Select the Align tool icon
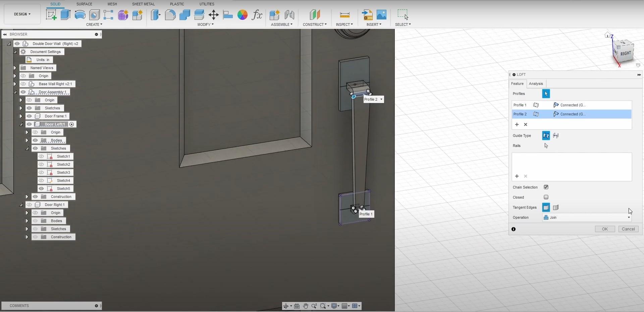The image size is (644, 312). click(228, 15)
